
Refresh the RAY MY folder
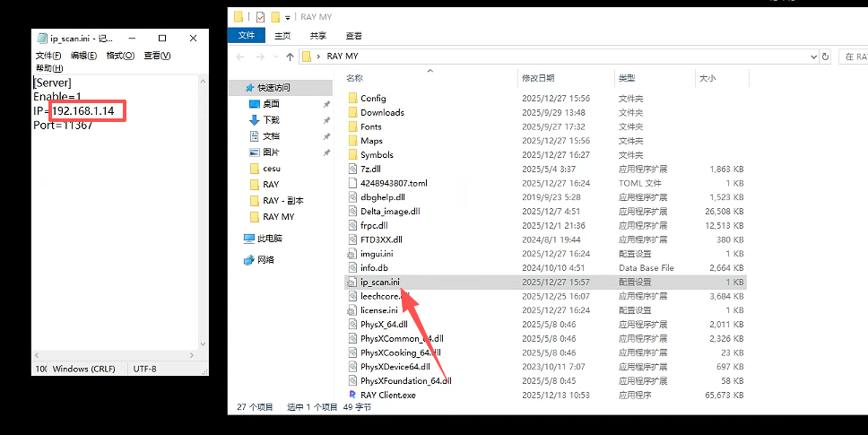pos(825,57)
